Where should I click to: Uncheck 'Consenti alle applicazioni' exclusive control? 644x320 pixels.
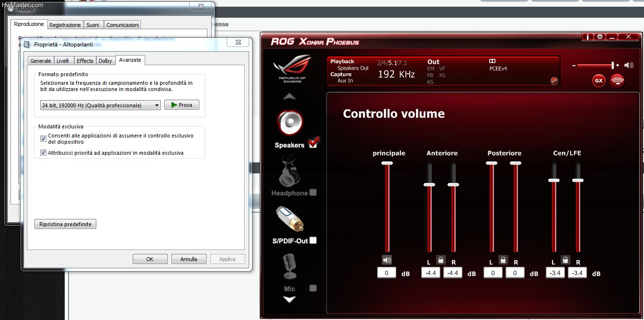point(44,138)
